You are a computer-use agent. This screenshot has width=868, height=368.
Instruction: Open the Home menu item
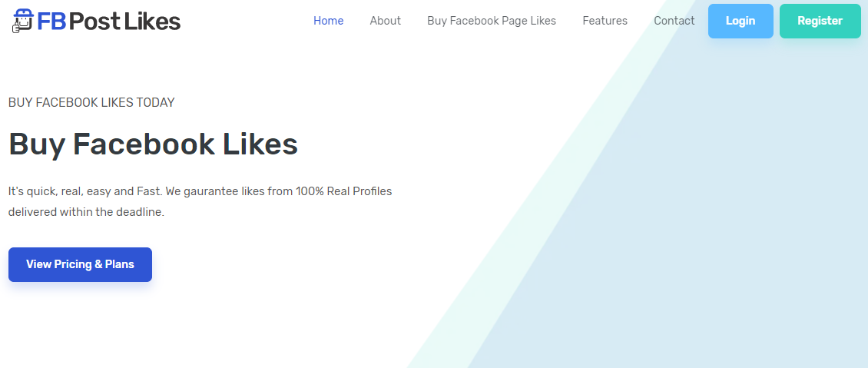328,21
